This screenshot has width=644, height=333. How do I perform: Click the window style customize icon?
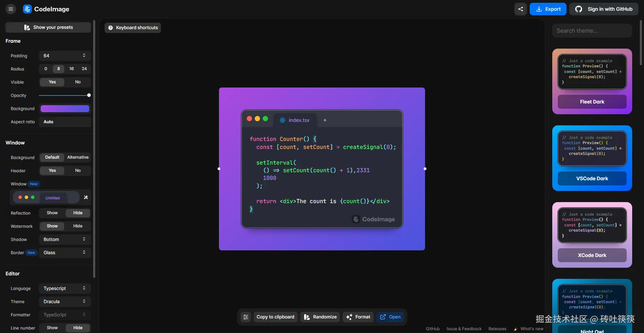(86, 197)
